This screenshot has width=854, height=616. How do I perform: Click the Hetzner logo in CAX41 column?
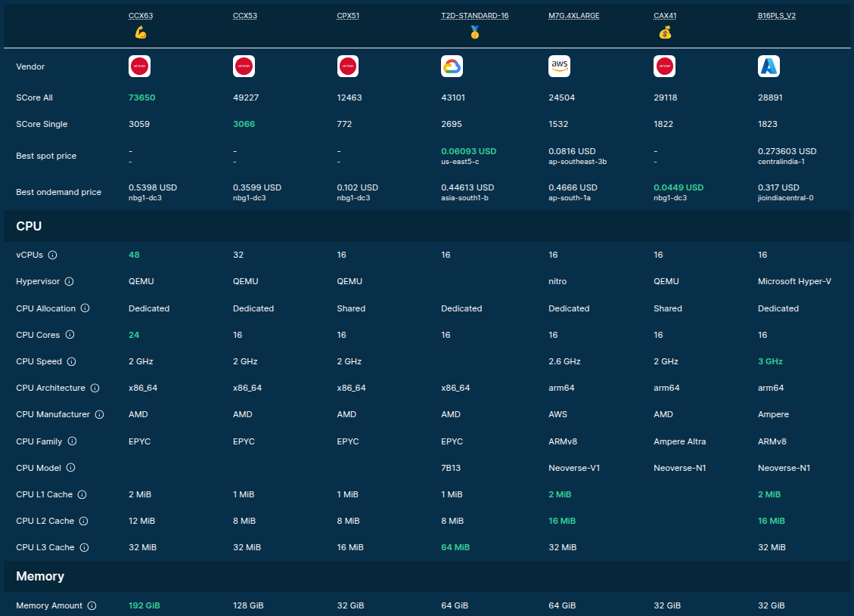(x=664, y=67)
